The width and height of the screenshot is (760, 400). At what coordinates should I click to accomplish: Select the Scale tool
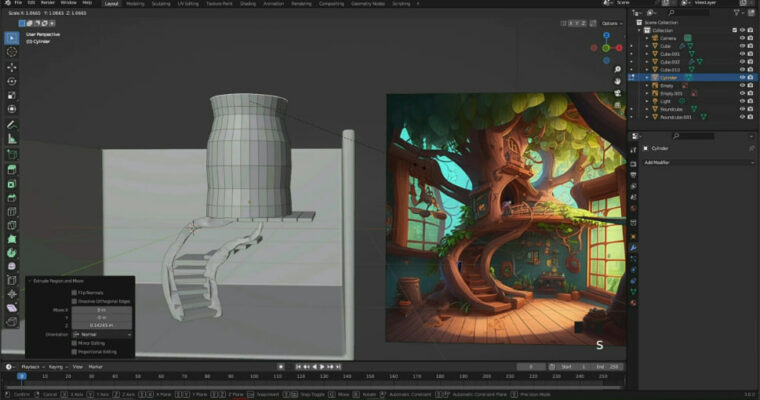pos(12,95)
